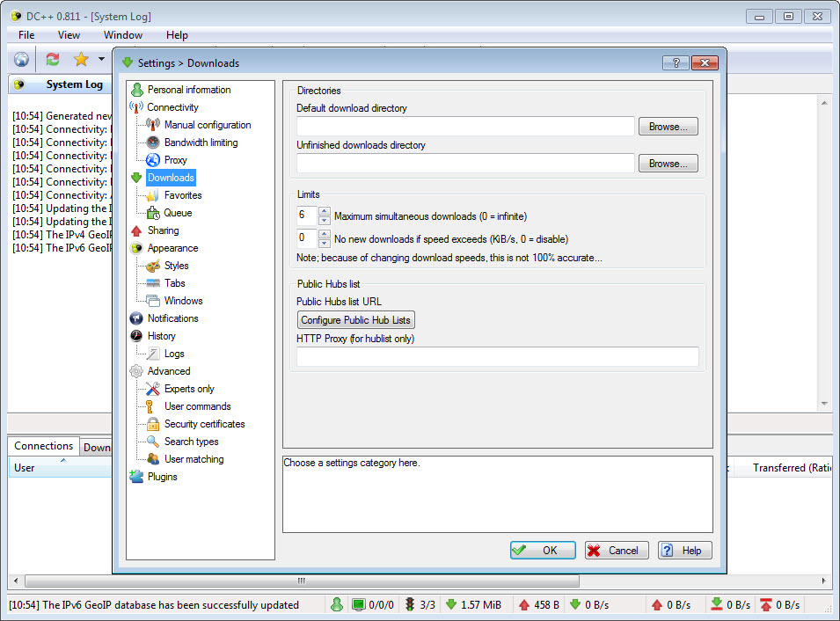The width and height of the screenshot is (840, 621).
Task: Click the slots traffic light status icon
Action: 410,605
